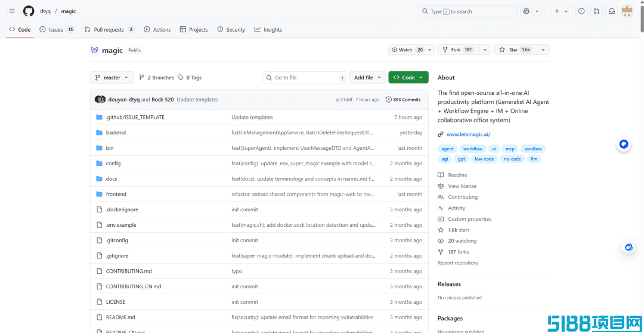Open the Security tab
Screen dimensions: 644x333
pyautogui.click(x=231, y=30)
